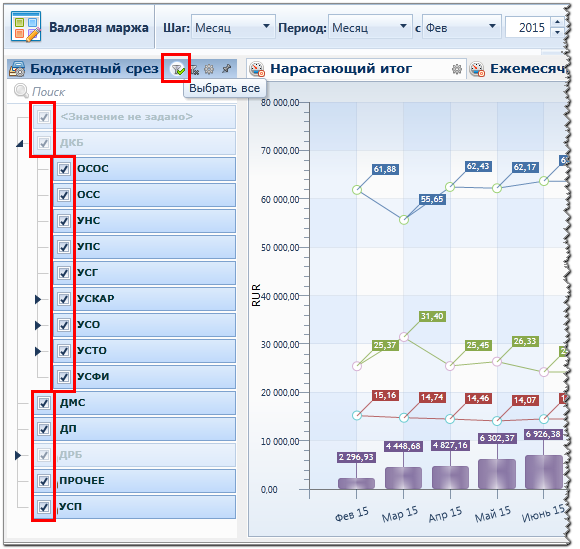Pin the Бюджетный срез panel

coord(226,69)
